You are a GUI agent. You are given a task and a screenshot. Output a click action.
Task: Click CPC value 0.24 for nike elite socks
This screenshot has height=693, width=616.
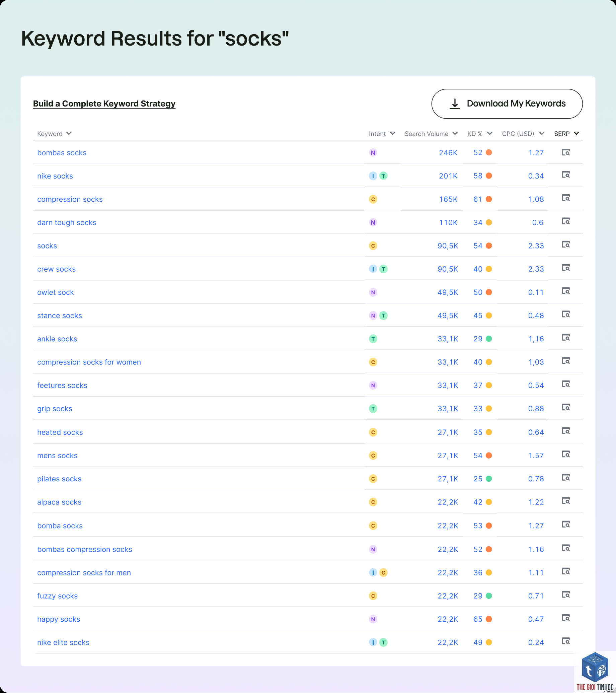pos(536,642)
